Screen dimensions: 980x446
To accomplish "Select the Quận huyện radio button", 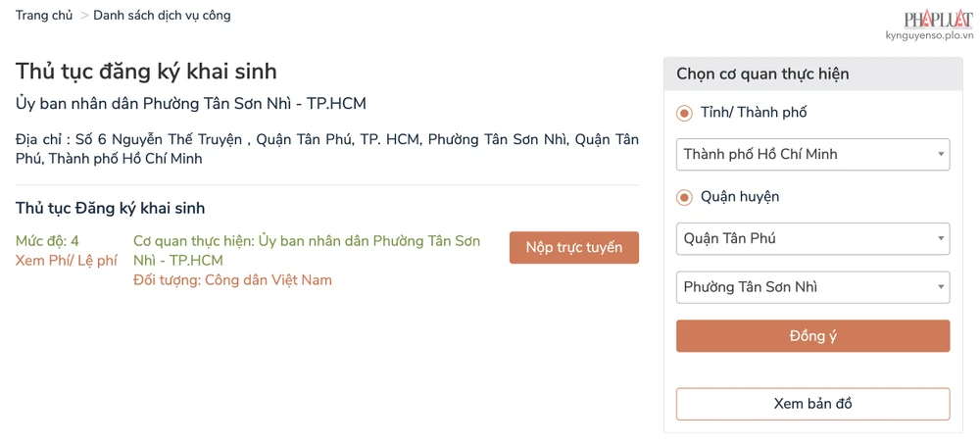I will click(685, 197).
